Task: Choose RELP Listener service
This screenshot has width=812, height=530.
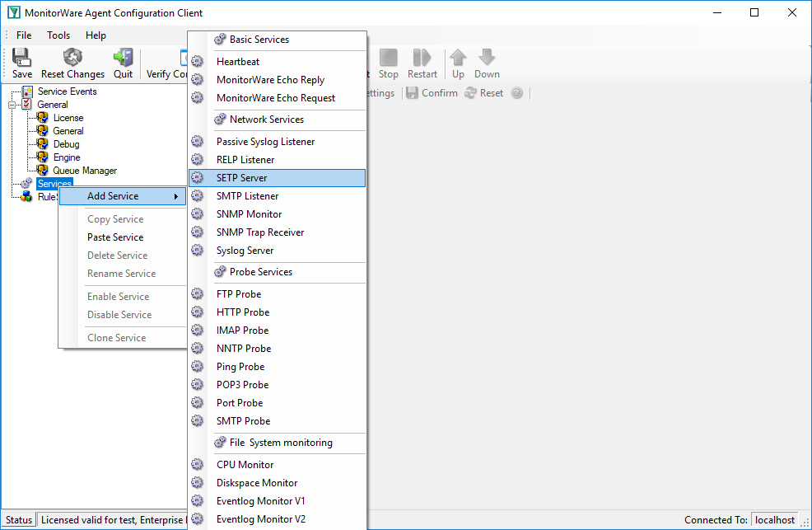Action: (x=278, y=160)
